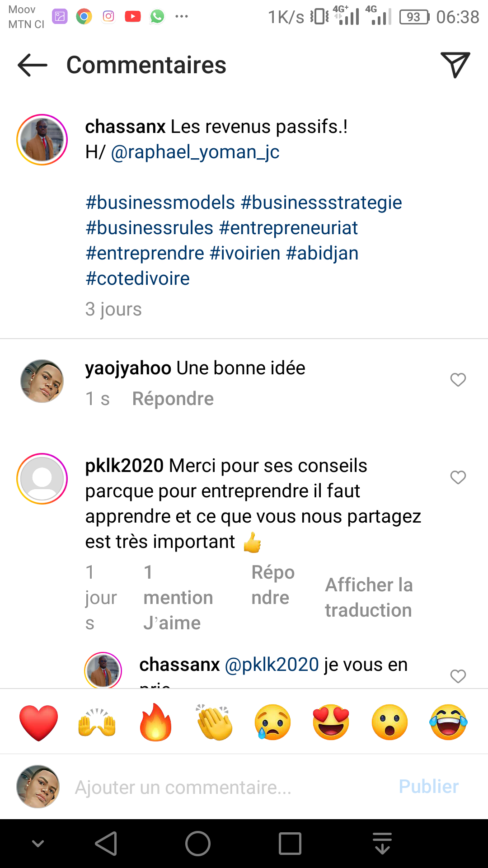Open the #businessmodels hashtag
488x868 pixels.
tap(160, 203)
